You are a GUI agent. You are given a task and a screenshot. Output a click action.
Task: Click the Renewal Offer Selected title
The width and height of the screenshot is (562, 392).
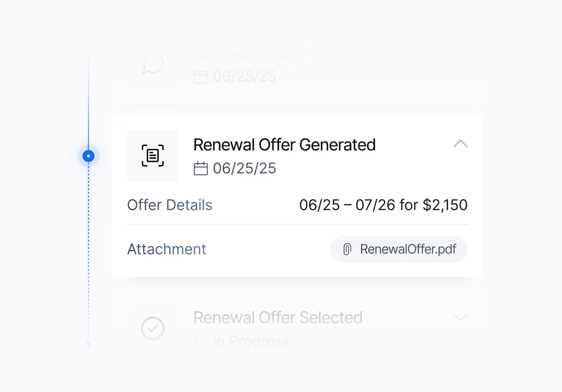(278, 318)
